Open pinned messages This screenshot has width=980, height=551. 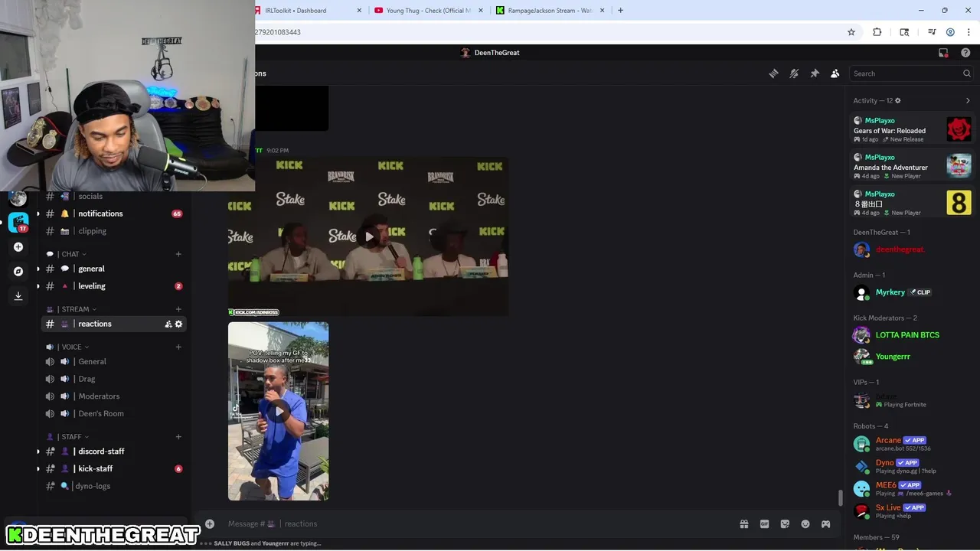815,73
